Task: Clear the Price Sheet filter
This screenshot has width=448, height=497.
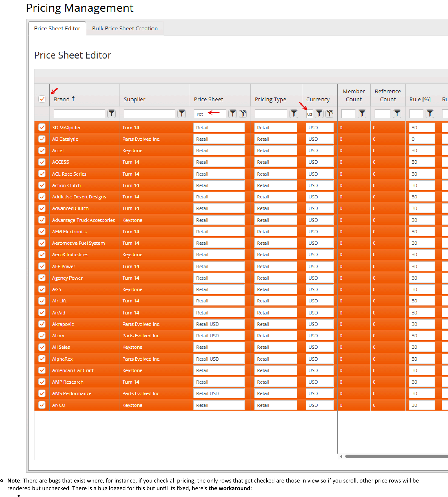Action: click(243, 114)
